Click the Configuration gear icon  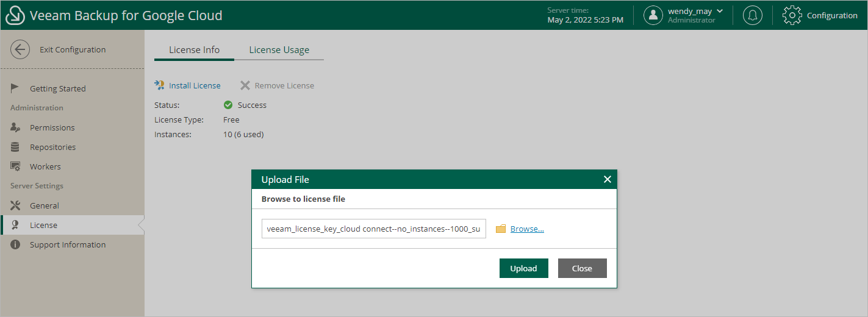coord(792,15)
